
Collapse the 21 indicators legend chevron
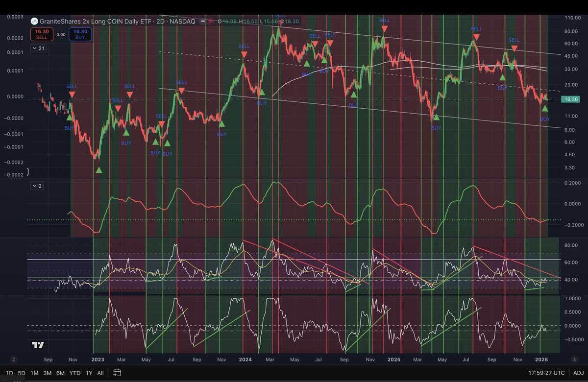click(38, 48)
